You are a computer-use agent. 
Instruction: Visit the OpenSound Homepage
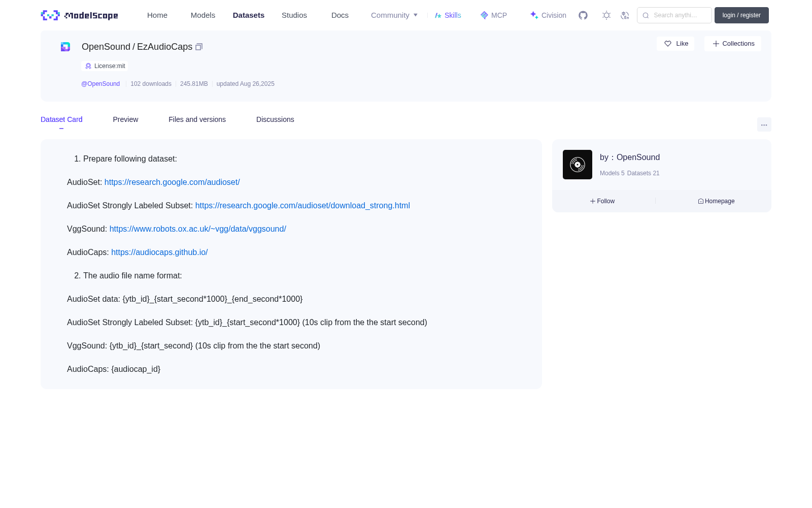point(716,201)
